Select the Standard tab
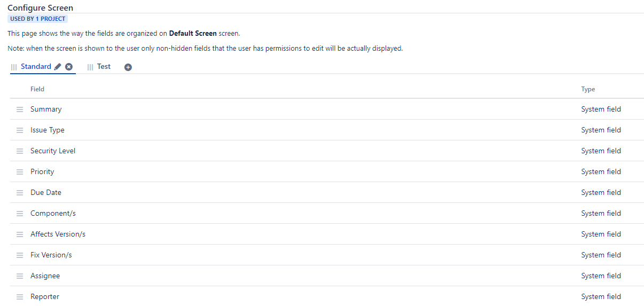The width and height of the screenshot is (644, 306). [36, 67]
